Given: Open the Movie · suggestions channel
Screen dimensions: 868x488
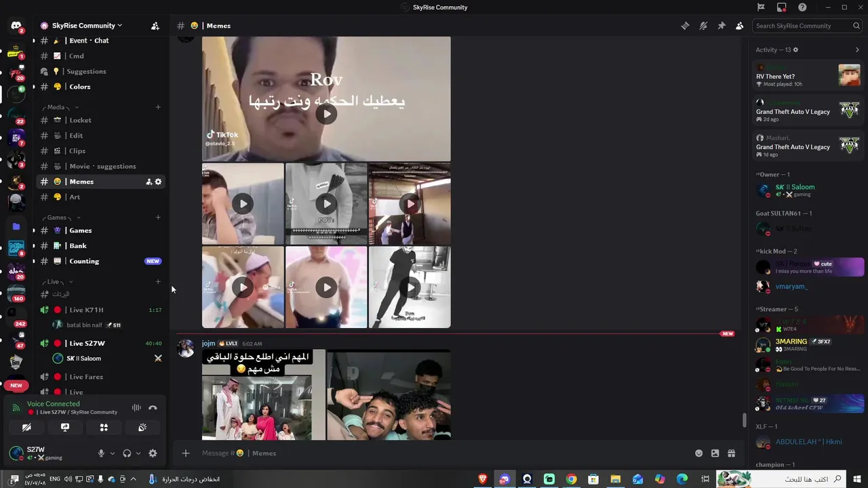Looking at the screenshot, I should (x=102, y=166).
